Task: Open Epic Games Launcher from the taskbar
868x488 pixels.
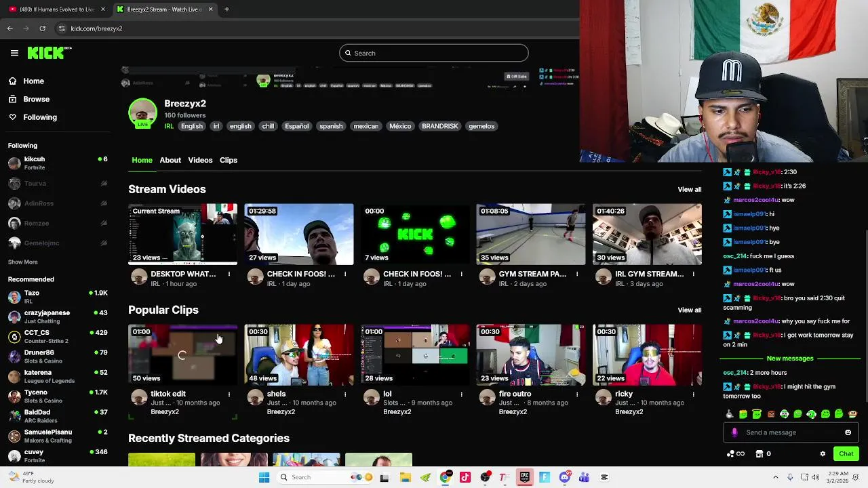Action: 525,477
